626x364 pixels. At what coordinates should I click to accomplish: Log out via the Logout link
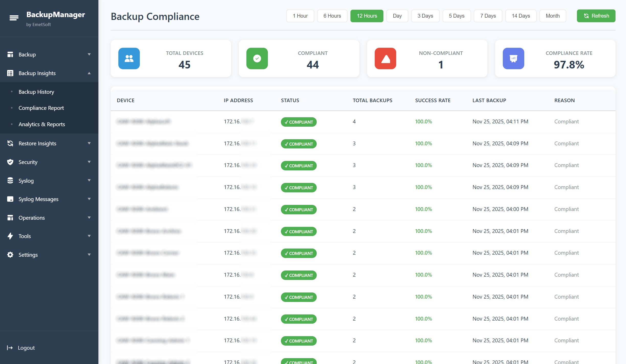pyautogui.click(x=26, y=348)
